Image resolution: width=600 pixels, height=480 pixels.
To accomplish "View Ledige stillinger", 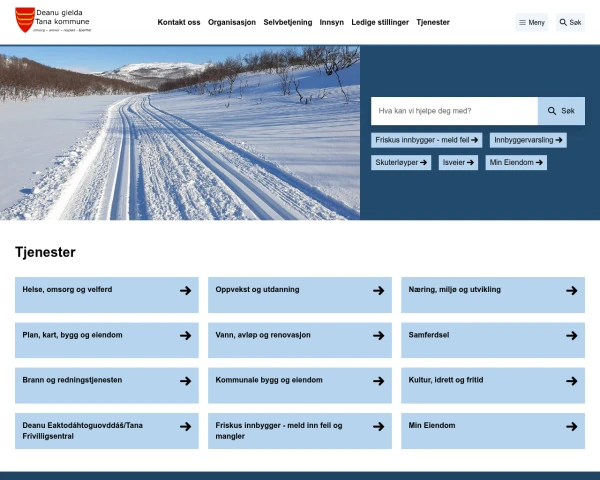I will [380, 22].
